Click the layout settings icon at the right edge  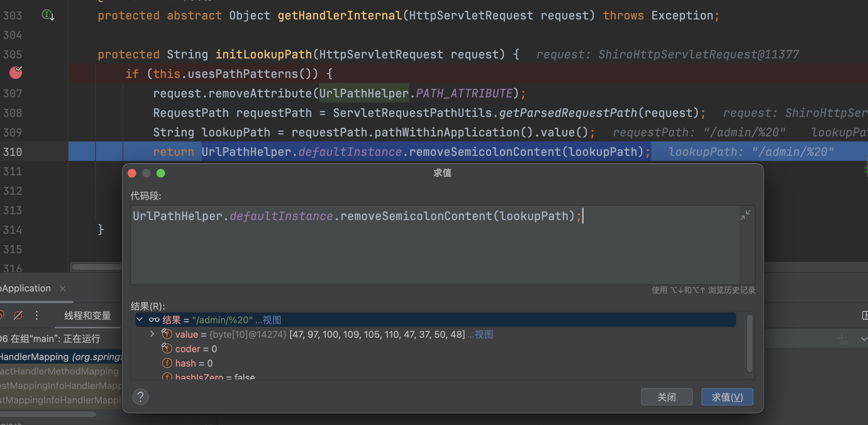pyautogui.click(x=864, y=315)
